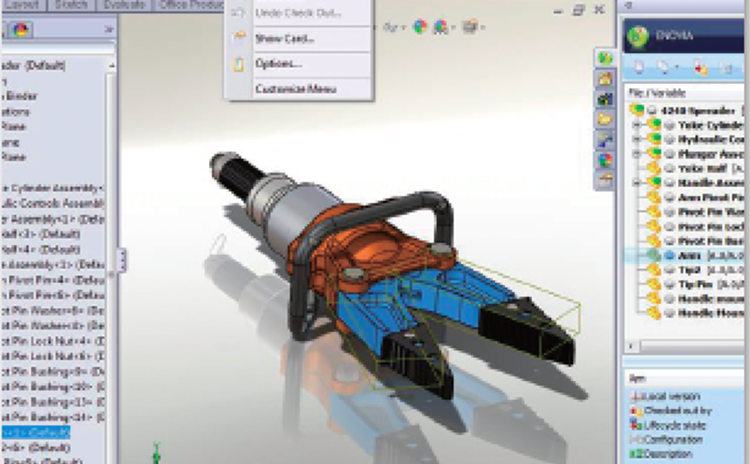
Task: Select Options in the context menu
Action: tap(278, 64)
